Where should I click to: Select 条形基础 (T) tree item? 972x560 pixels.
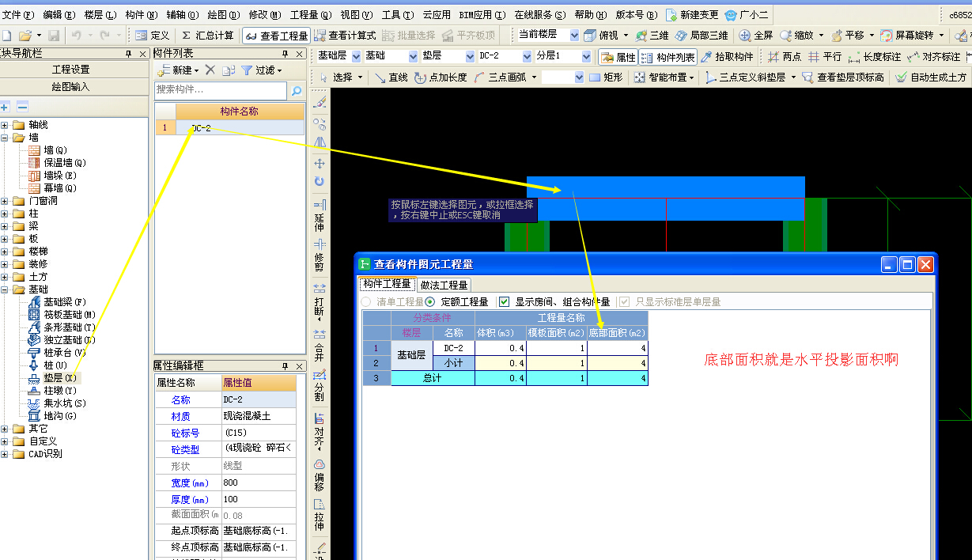62,327
